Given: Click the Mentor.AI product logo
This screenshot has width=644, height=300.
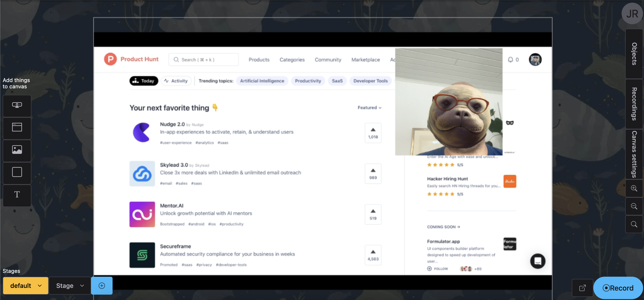Looking at the screenshot, I should [x=142, y=214].
